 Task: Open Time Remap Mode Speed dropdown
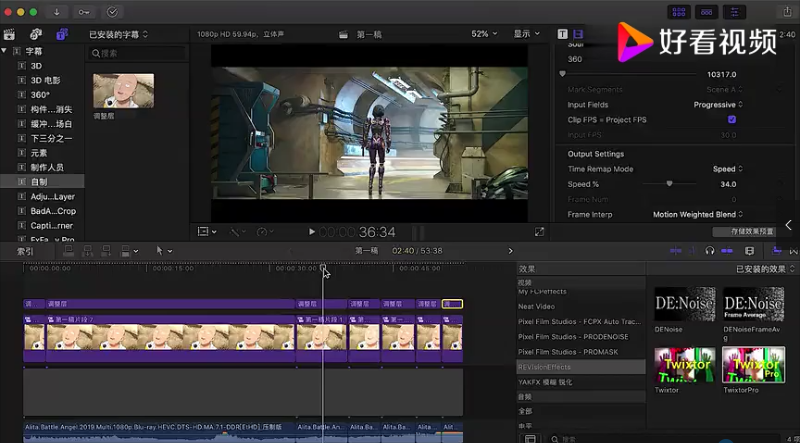[x=728, y=169]
